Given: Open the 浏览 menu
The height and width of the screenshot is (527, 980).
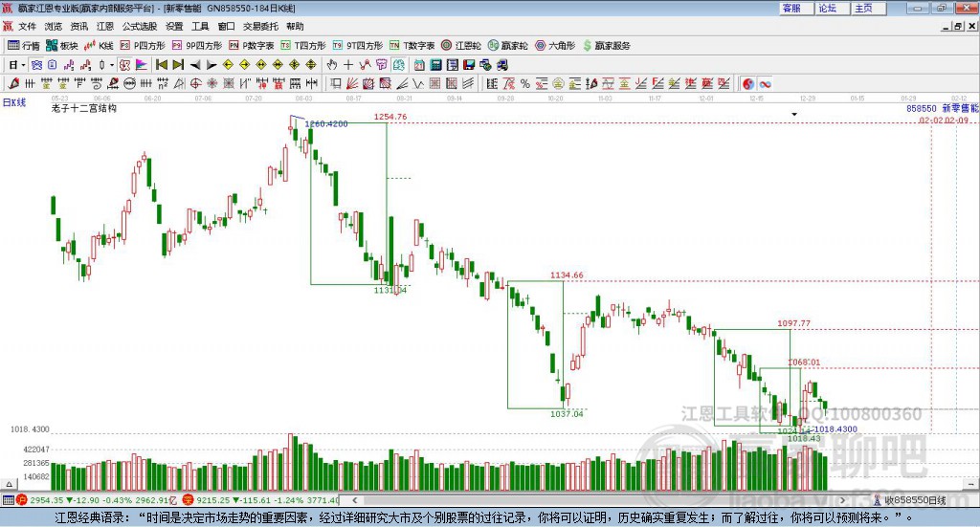Looking at the screenshot, I should 54,26.
